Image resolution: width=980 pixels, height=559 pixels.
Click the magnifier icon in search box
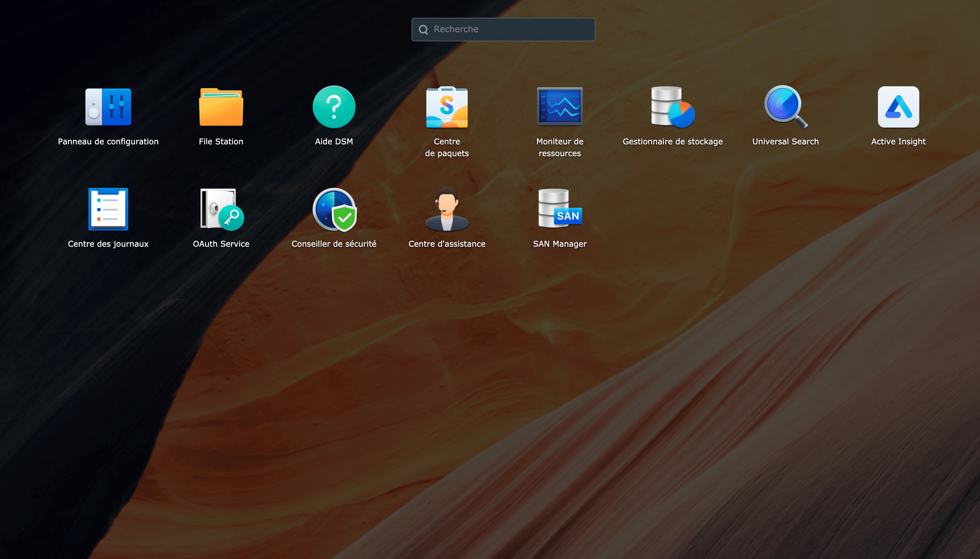click(x=423, y=30)
